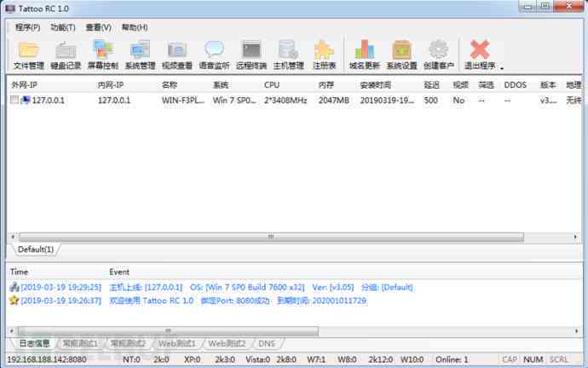Tick the checkbox of host 127.0.0.1

pyautogui.click(x=14, y=100)
